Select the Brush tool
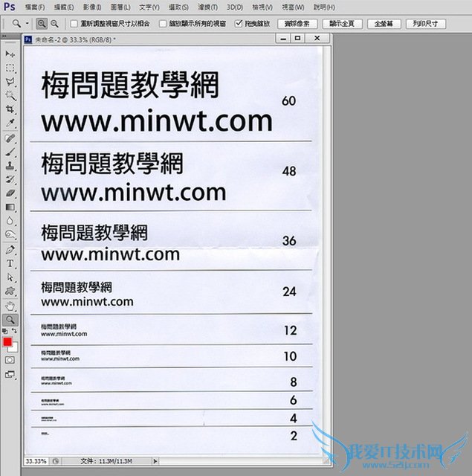The image size is (472, 476). click(10, 152)
